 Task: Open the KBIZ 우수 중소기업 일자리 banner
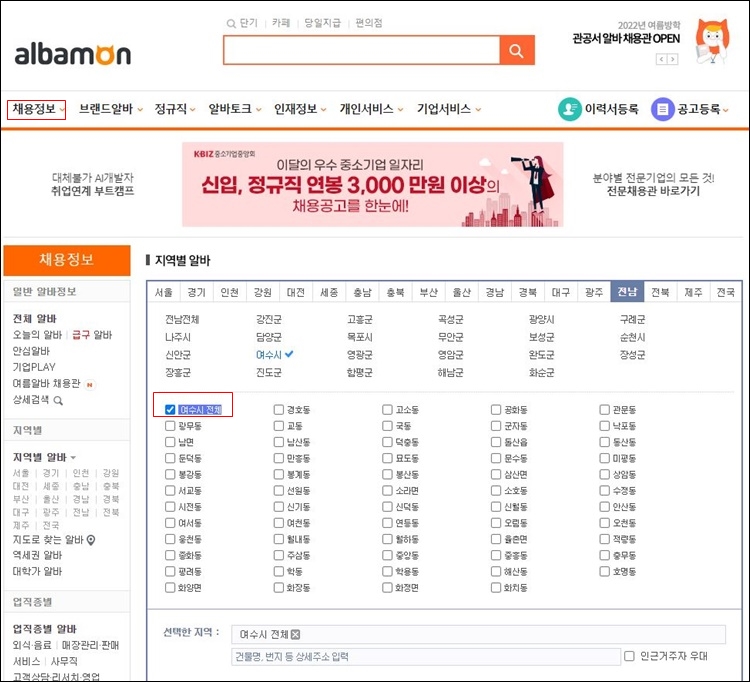373,185
